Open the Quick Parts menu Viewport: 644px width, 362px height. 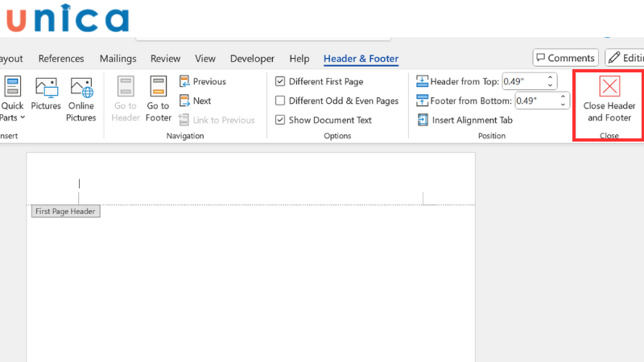(x=12, y=99)
